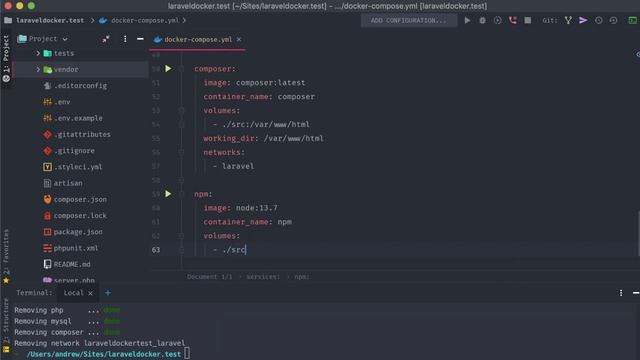Minimize the terminal panel with minus icon

click(x=636, y=293)
